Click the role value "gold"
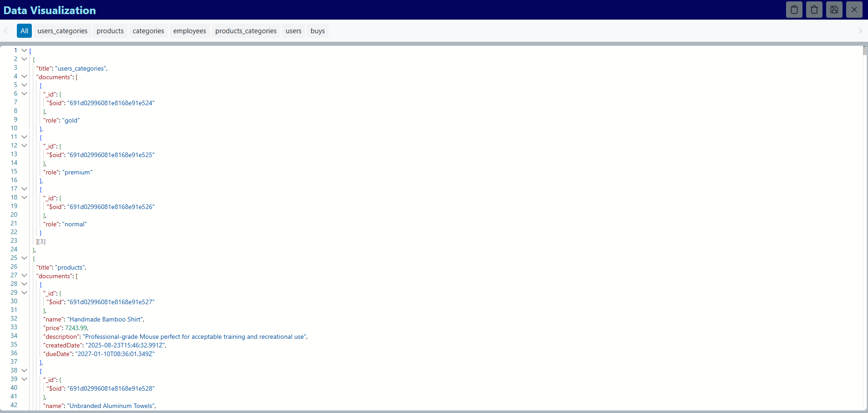The height and width of the screenshot is (413, 868). click(x=71, y=120)
